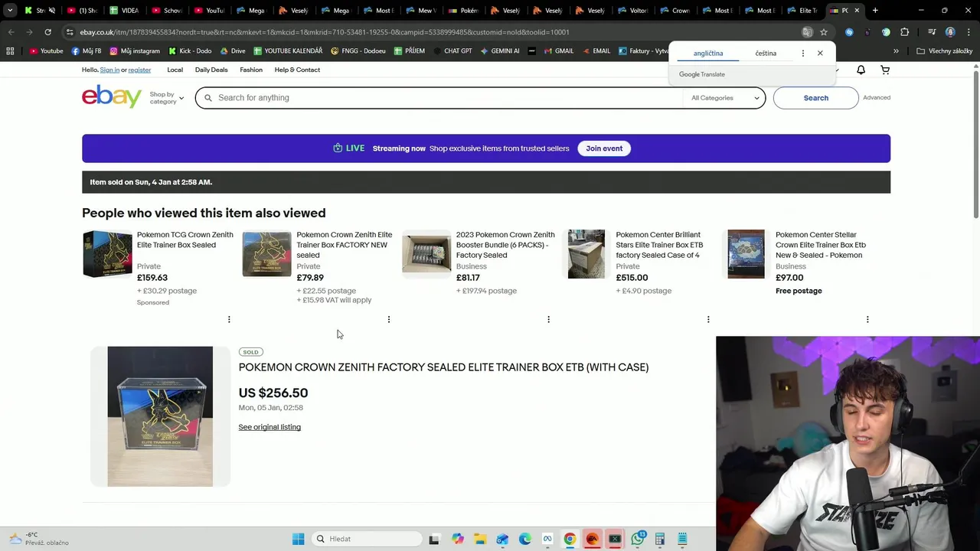Open Všechny záložky bookmarks folder
980x551 pixels.
(x=944, y=51)
